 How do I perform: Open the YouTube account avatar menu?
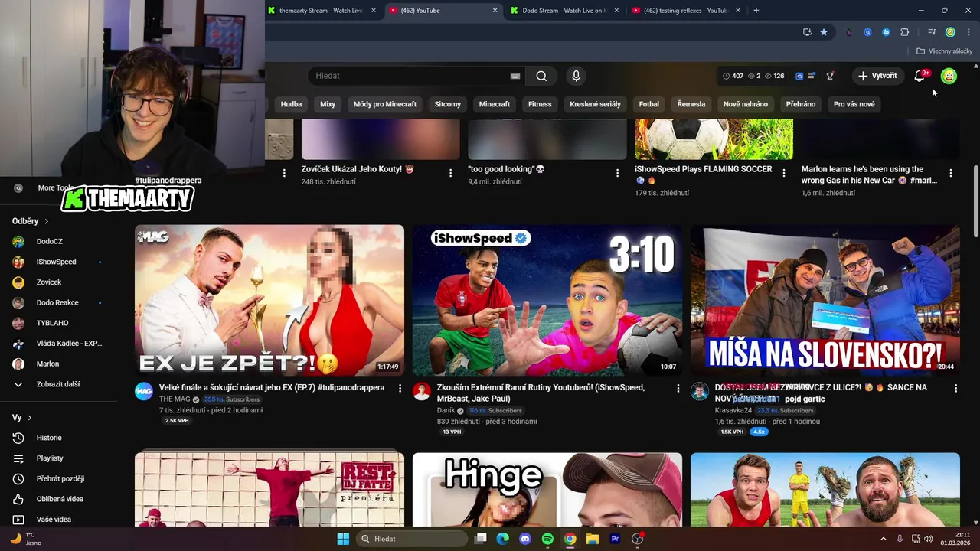pyautogui.click(x=949, y=76)
